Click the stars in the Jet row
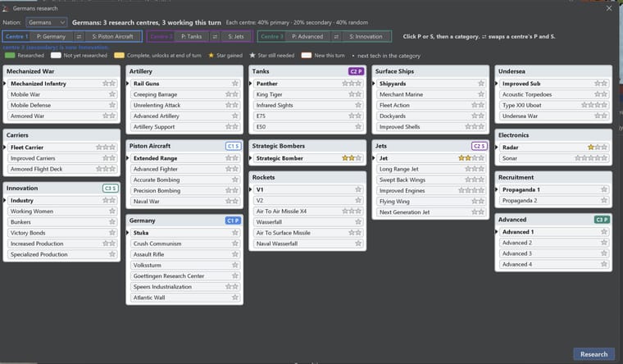The height and width of the screenshot is (364, 623). coord(471,158)
